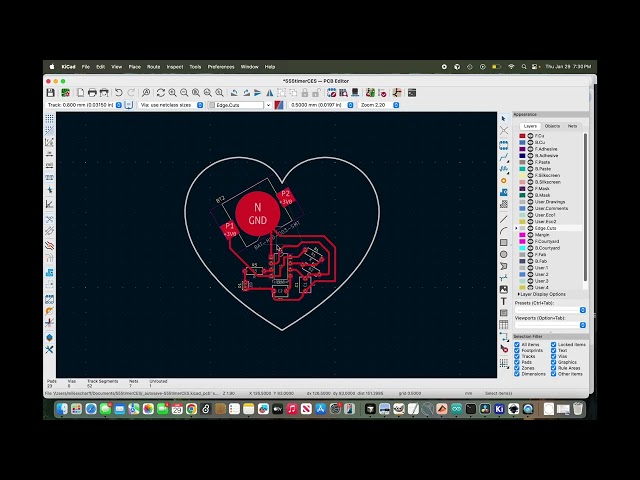Choose the Select arrow tool
Viewport: 640px width, 480px height.
pyautogui.click(x=504, y=118)
